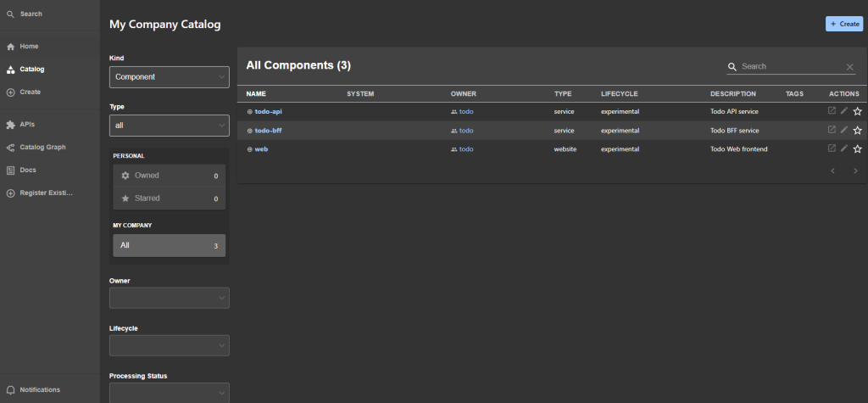The height and width of the screenshot is (403, 868).
Task: Click the Catalog Graph icon
Action: [x=10, y=148]
